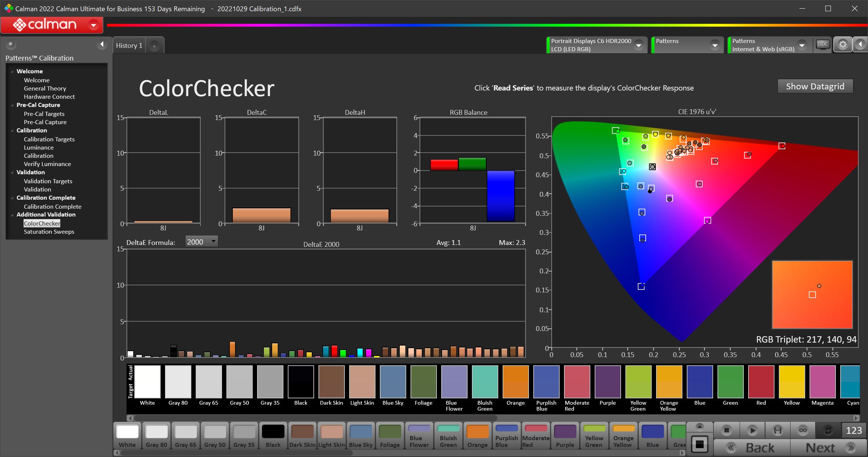Open Saturation Sweeps page
The image size is (868, 457).
click(49, 232)
